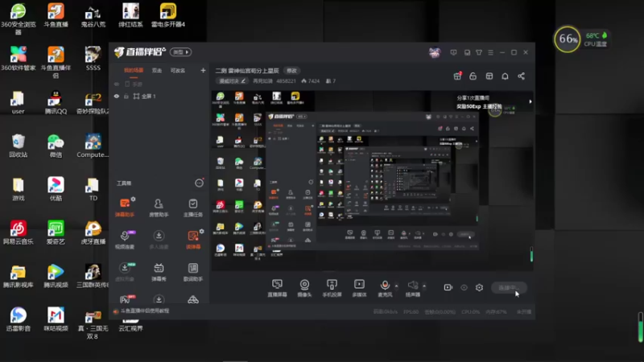Open 腾讯QQ desktop shortcut
Viewport: 644px width, 362px height.
click(x=56, y=102)
